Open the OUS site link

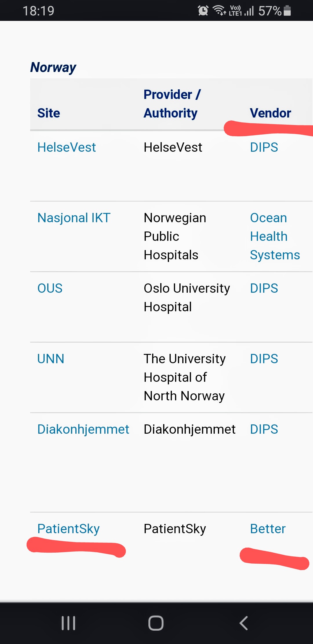click(x=50, y=288)
